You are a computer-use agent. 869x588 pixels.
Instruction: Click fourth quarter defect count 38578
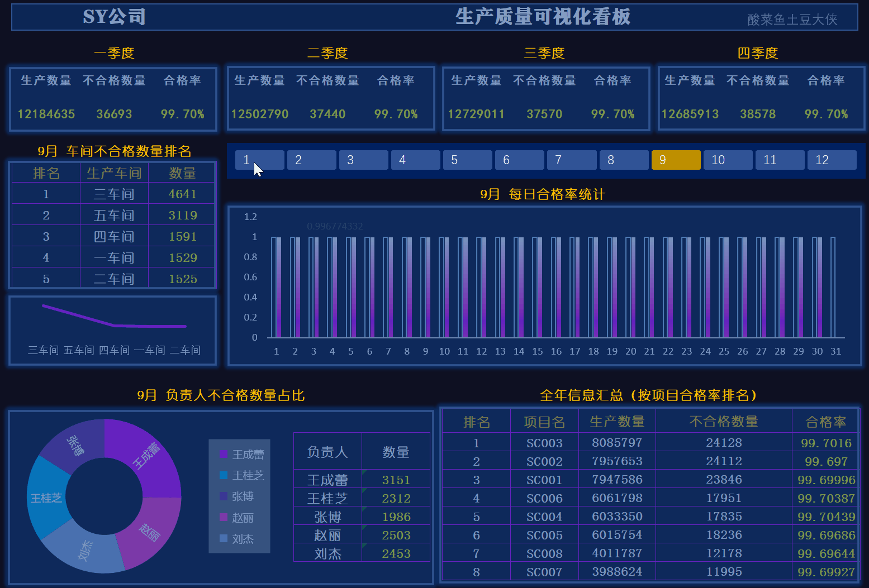pos(757,114)
